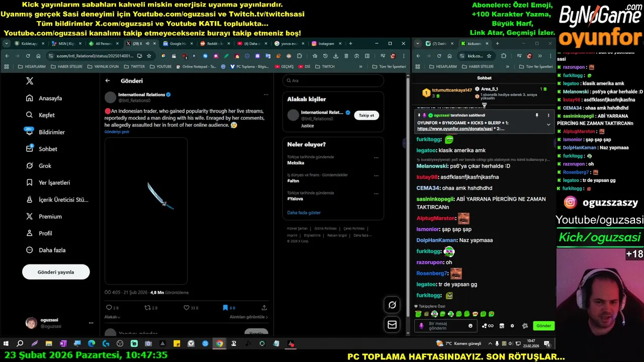The height and width of the screenshot is (362, 644).
Task: Click Daha fazla göster under trends
Action: coord(304,213)
